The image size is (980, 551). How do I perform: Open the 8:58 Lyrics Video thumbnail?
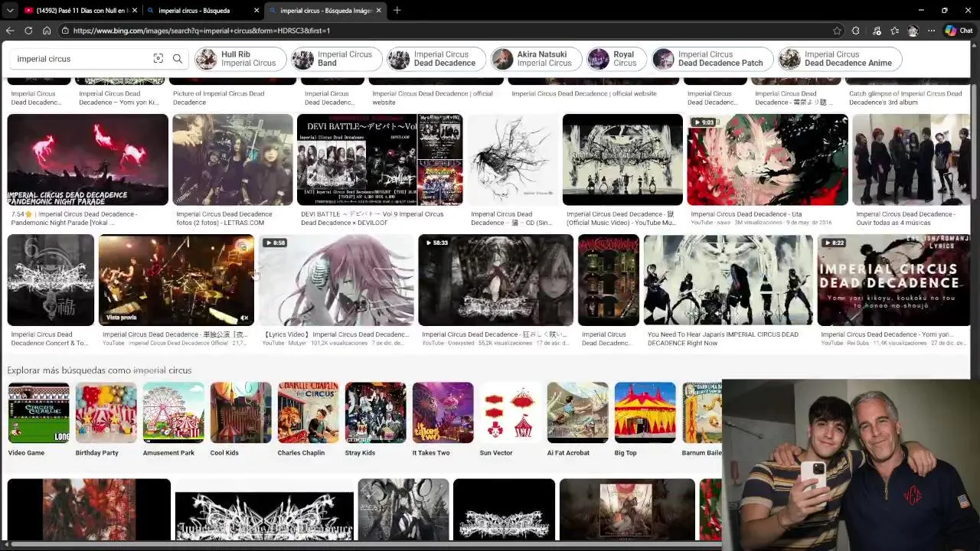pyautogui.click(x=336, y=280)
